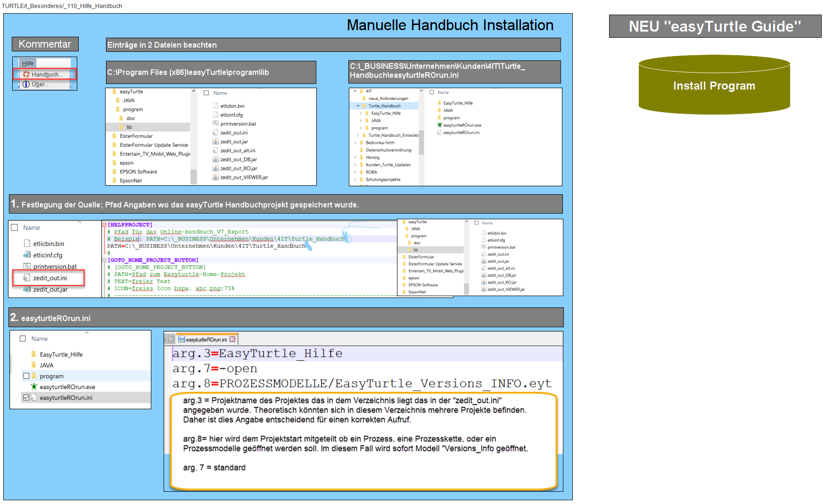Click JAVA folder icon in step 2 list
Image resolution: width=825 pixels, height=504 pixels.
point(34,365)
